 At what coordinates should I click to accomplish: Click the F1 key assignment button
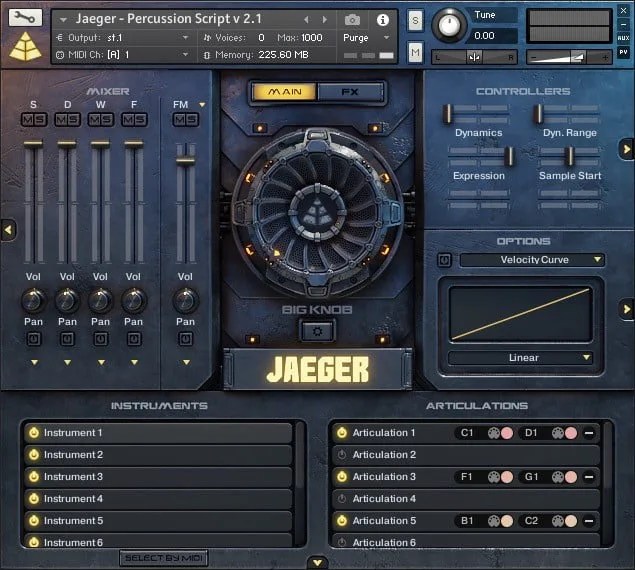click(467, 477)
